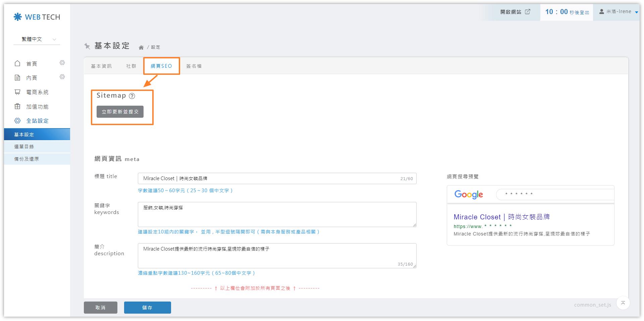Screen dimensions: 644x321
Task: Click the 電商系統 shopping cart icon
Action: click(x=18, y=92)
